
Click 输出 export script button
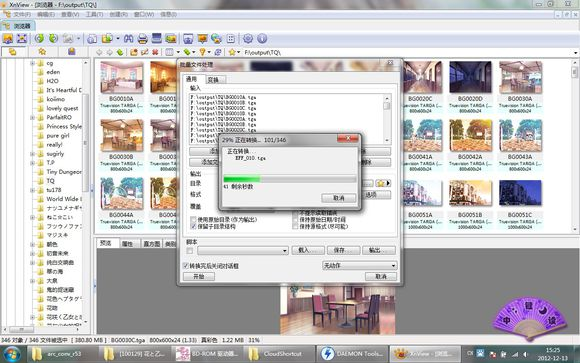pos(379,251)
